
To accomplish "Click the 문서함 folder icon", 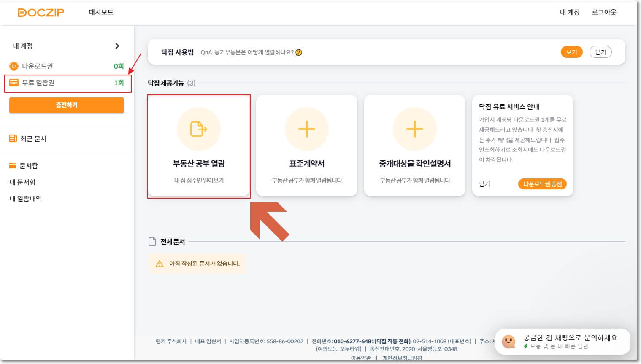I will [x=13, y=166].
